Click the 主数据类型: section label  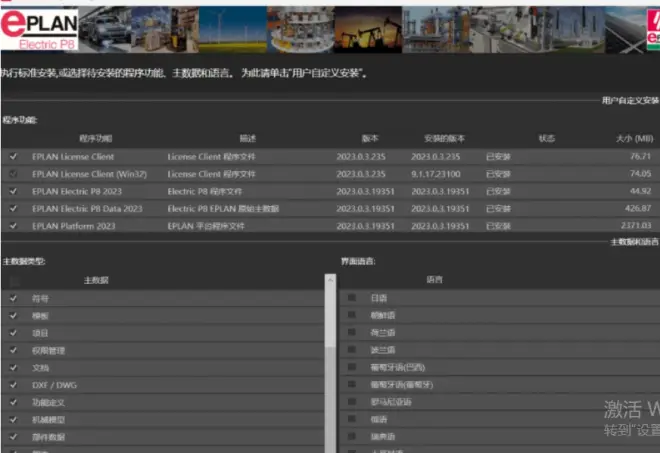24,261
